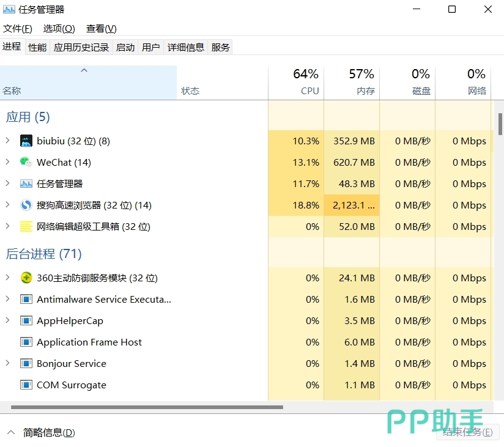Click the 360主动防御服务模块 icon
The height and width of the screenshot is (447, 504).
pyautogui.click(x=26, y=278)
